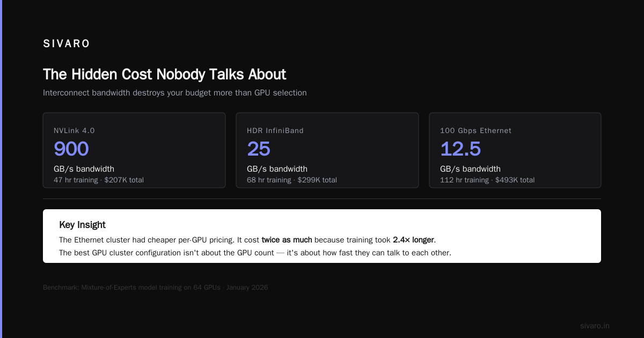Click the 12.5 bandwidth value
This screenshot has width=644, height=338.
460,149
